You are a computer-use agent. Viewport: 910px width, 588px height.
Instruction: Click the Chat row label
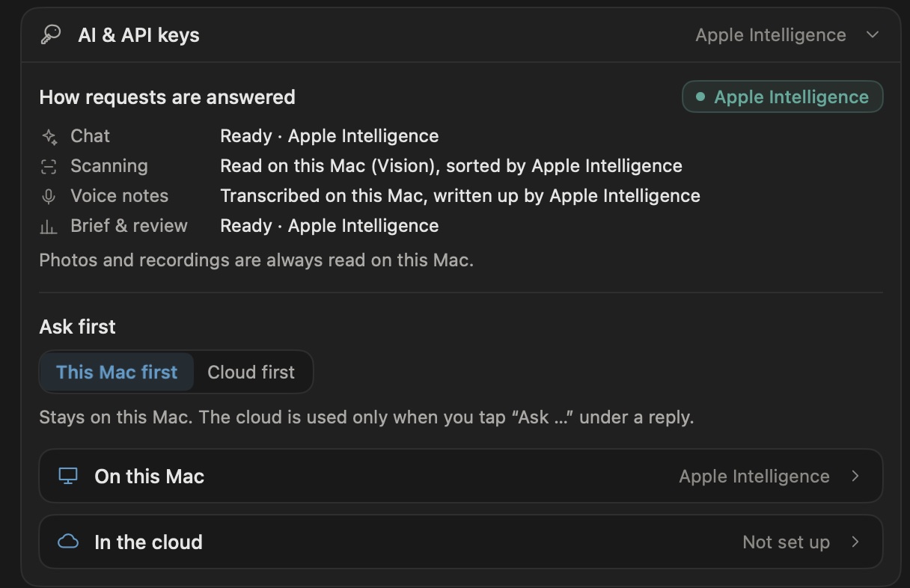pyautogui.click(x=91, y=136)
